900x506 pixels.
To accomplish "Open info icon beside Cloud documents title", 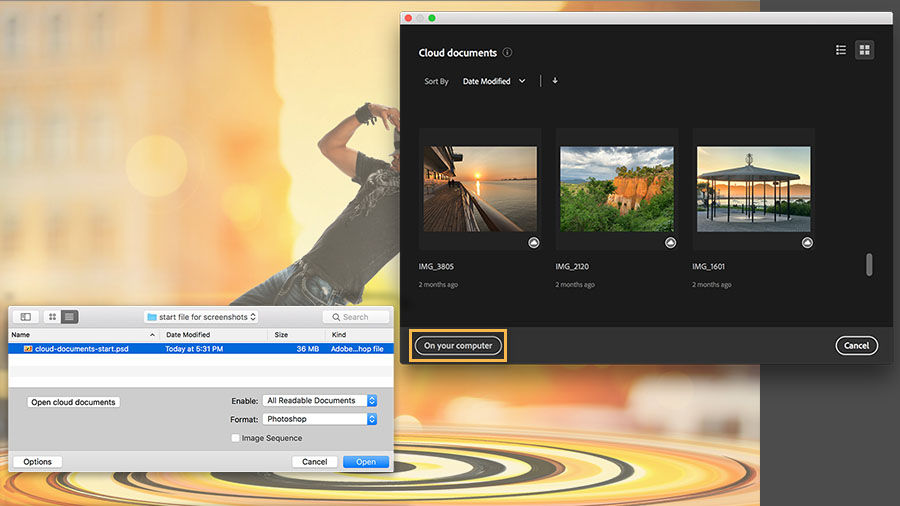I will (507, 52).
